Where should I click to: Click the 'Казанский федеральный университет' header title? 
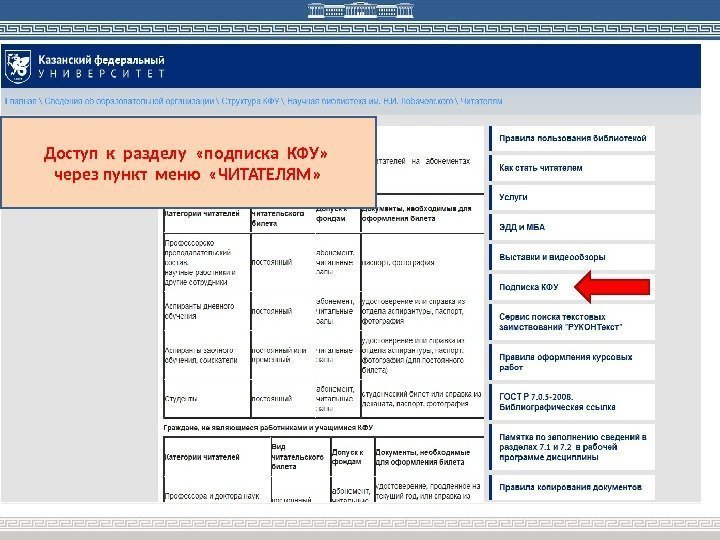coord(101,67)
